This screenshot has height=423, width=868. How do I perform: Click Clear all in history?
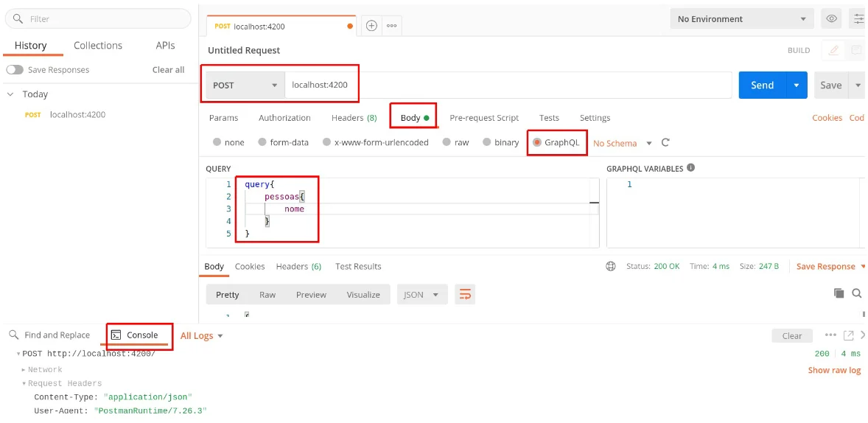click(168, 70)
